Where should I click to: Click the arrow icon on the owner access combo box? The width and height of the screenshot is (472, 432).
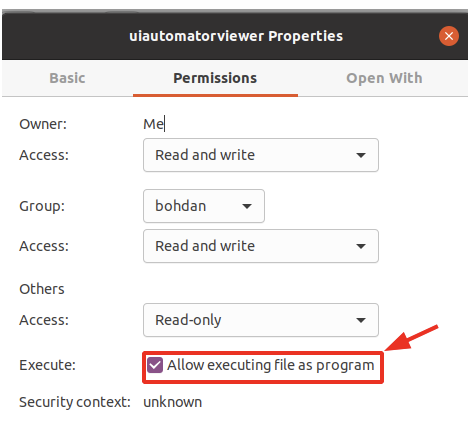click(x=361, y=155)
